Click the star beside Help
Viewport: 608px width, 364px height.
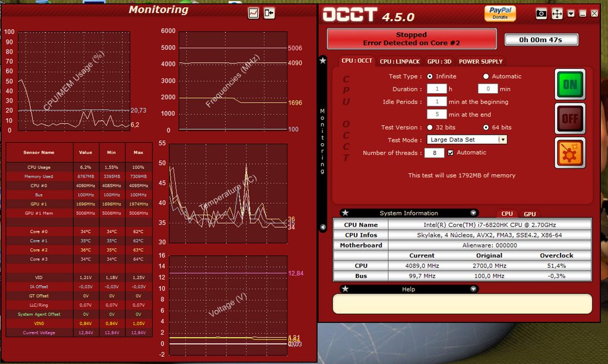click(345, 289)
